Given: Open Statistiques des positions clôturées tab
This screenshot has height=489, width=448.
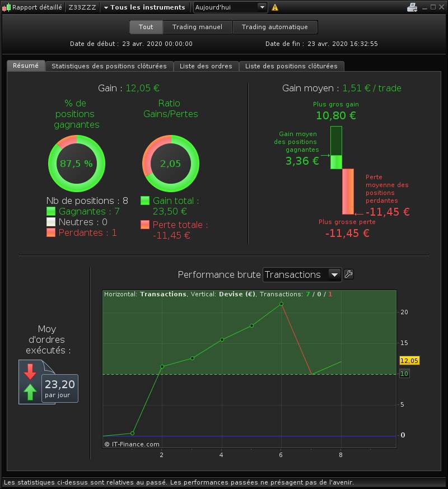Looking at the screenshot, I should (x=109, y=66).
